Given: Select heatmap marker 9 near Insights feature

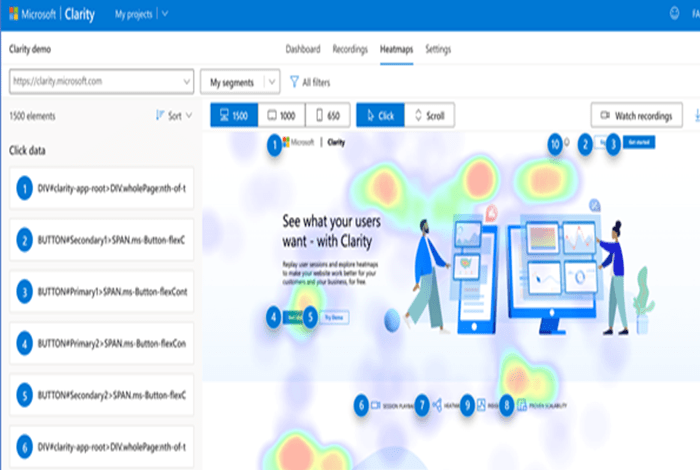Looking at the screenshot, I should [467, 406].
